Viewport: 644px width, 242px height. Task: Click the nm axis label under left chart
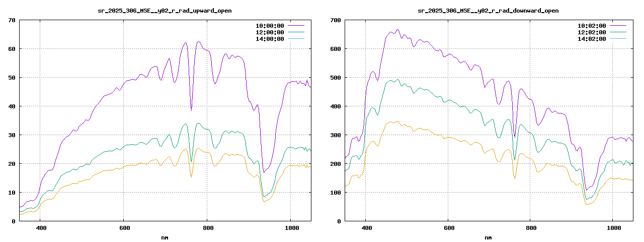165,237
